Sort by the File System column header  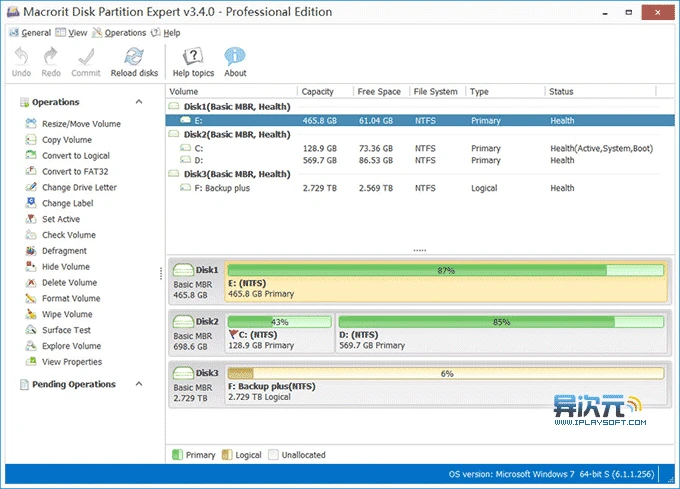(x=437, y=91)
